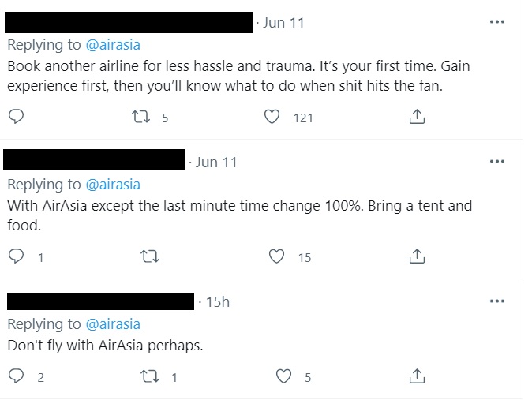Image resolution: width=532 pixels, height=400 pixels.
Task: Click "Don't fly with AirAsia perhaps" tweet text
Action: (x=106, y=345)
